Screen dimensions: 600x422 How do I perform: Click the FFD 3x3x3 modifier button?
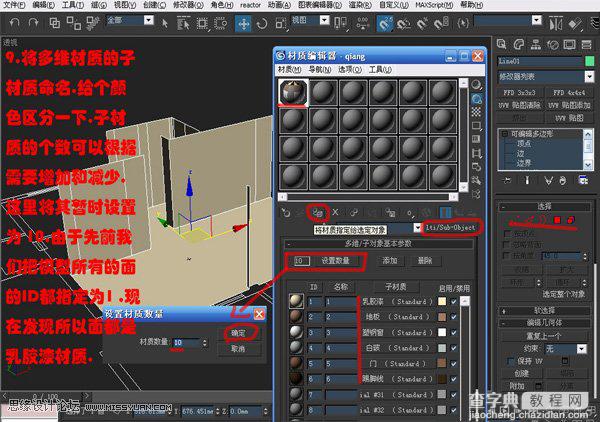pos(519,93)
